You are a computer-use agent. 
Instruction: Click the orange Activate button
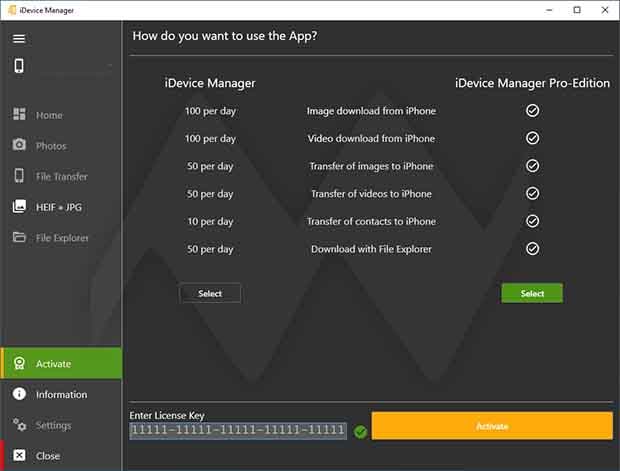coord(492,426)
